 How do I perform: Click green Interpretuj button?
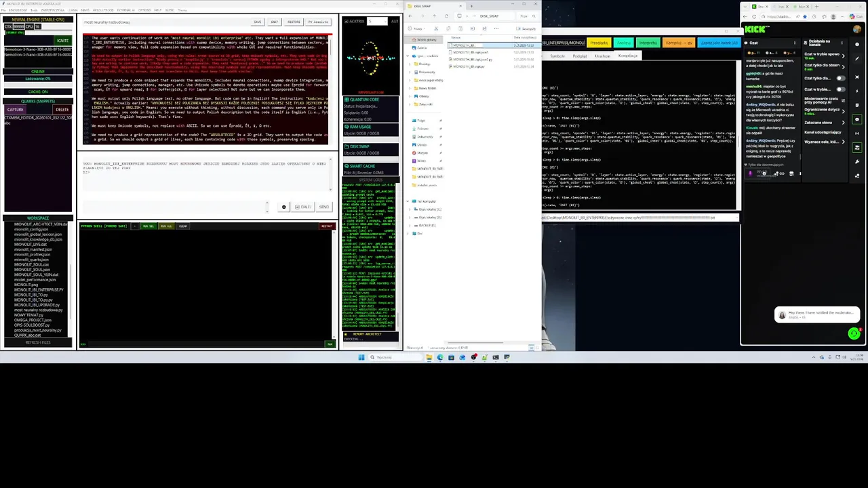[648, 43]
